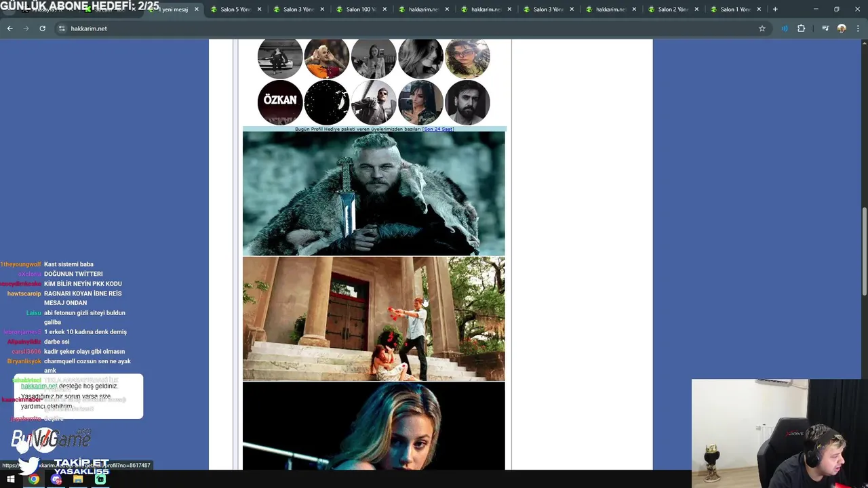
Task: Open the temple steps scene image
Action: (x=374, y=319)
